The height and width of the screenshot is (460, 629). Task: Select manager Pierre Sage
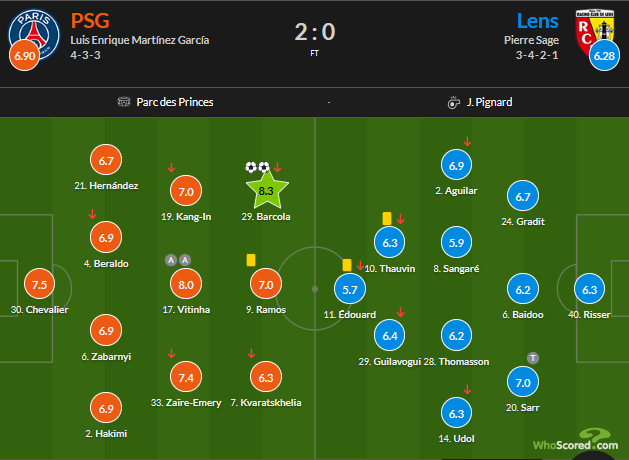click(530, 40)
